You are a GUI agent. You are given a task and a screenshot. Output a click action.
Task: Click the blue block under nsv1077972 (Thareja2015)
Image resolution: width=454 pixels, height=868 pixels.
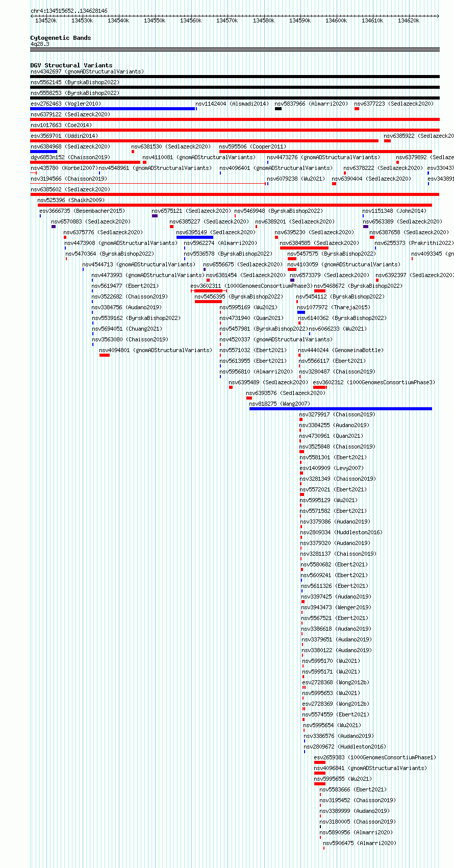tap(301, 312)
